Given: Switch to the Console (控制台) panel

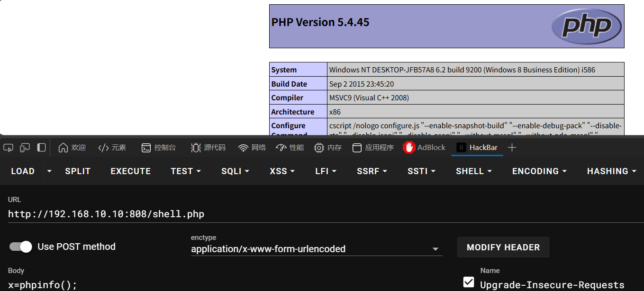Looking at the screenshot, I should coord(159,148).
